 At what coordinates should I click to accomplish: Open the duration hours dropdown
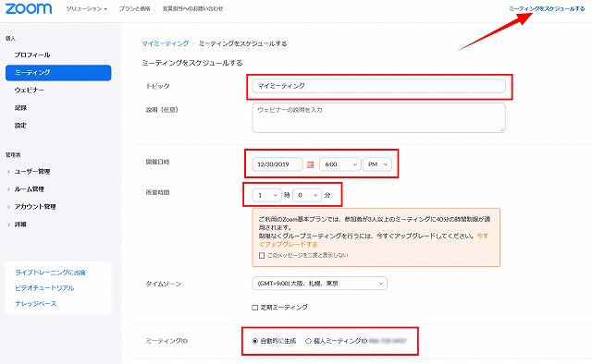(x=266, y=195)
